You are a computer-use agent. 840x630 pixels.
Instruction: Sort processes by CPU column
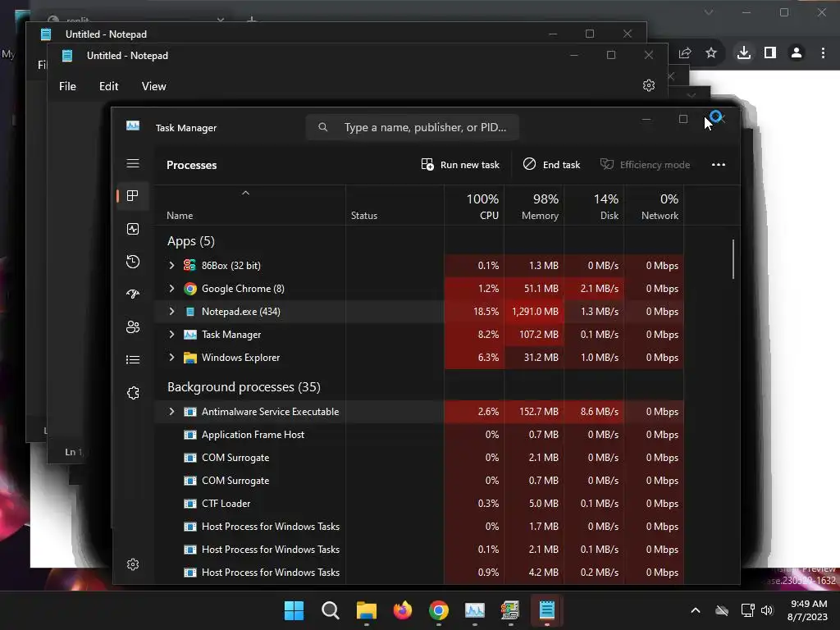[474, 206]
